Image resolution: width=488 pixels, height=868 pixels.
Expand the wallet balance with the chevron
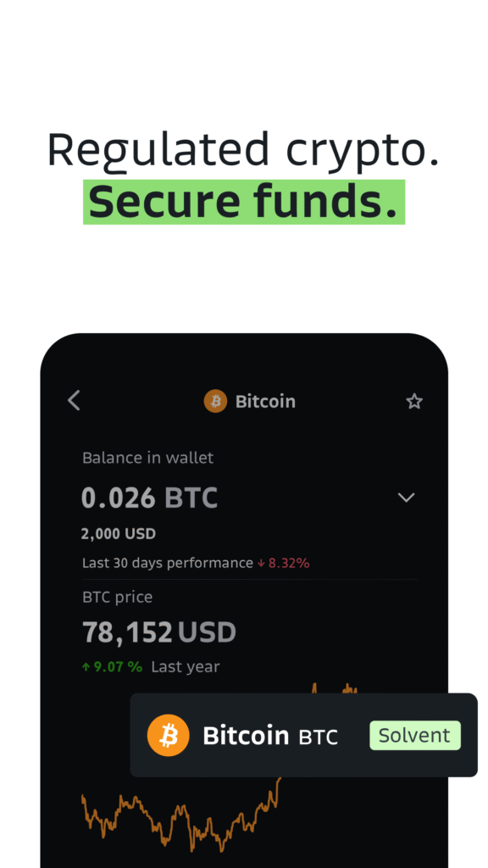click(x=406, y=498)
